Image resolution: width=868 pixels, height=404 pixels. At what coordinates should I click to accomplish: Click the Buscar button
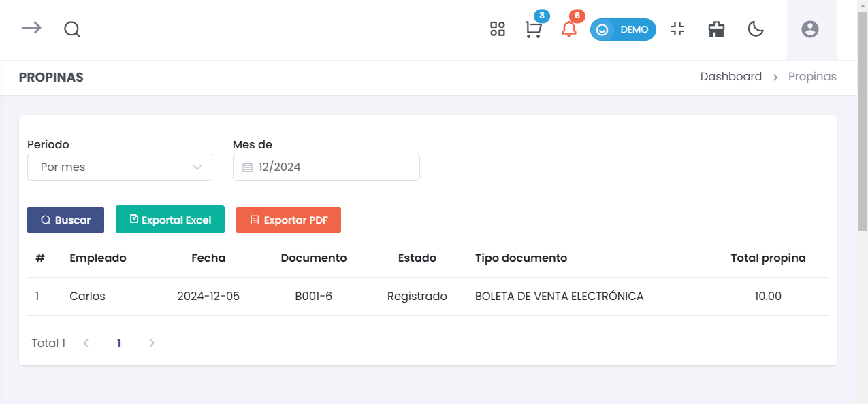click(65, 220)
